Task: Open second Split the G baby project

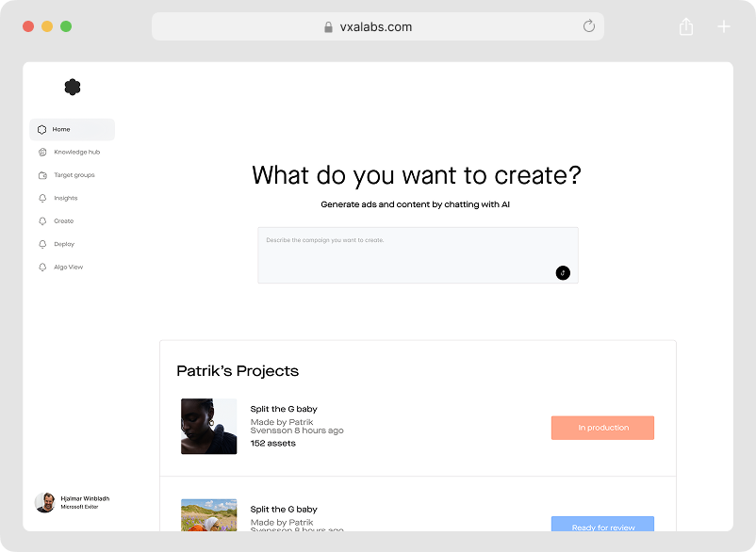Action: pos(284,509)
